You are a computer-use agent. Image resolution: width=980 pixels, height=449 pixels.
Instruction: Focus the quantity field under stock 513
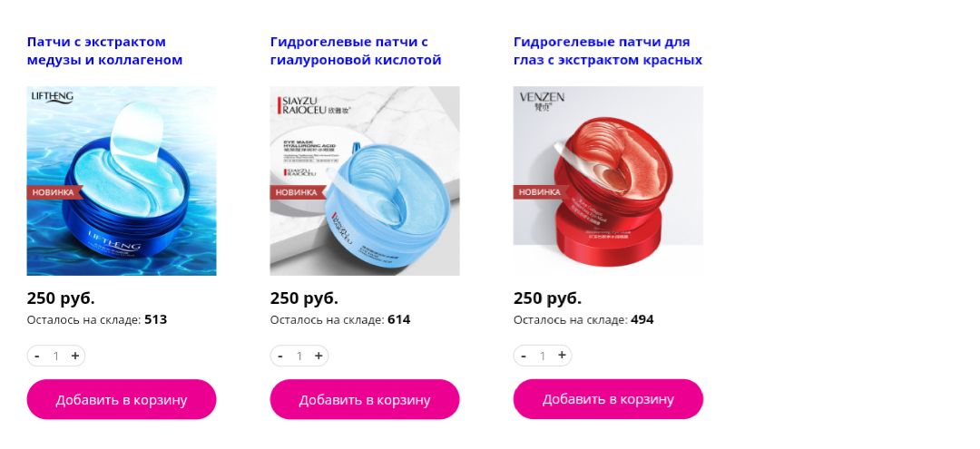(x=56, y=356)
